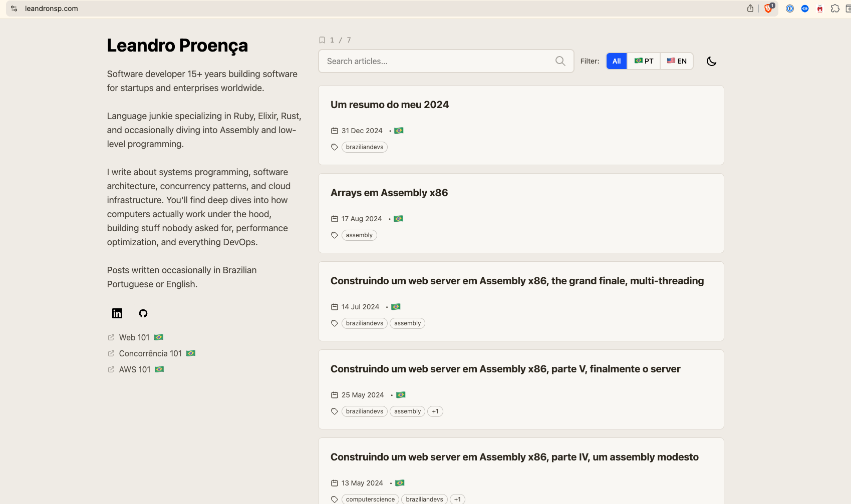Click the assembly tag under Arrays post
Viewport: 851px width, 504px height.
click(x=359, y=235)
